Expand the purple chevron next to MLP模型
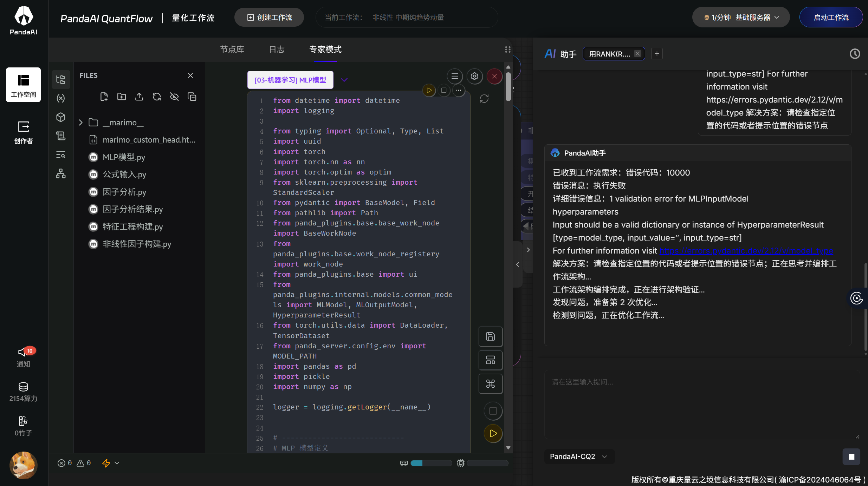 (344, 80)
